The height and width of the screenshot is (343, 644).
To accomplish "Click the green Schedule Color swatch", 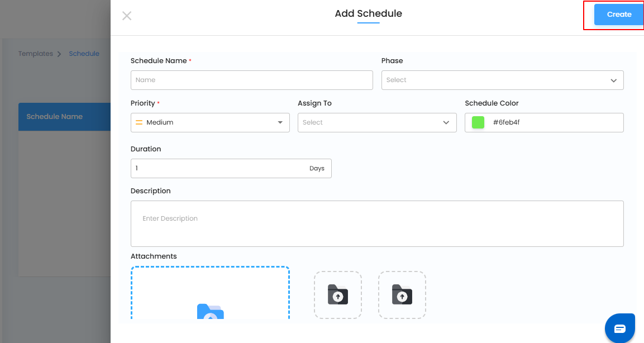I will (x=478, y=122).
